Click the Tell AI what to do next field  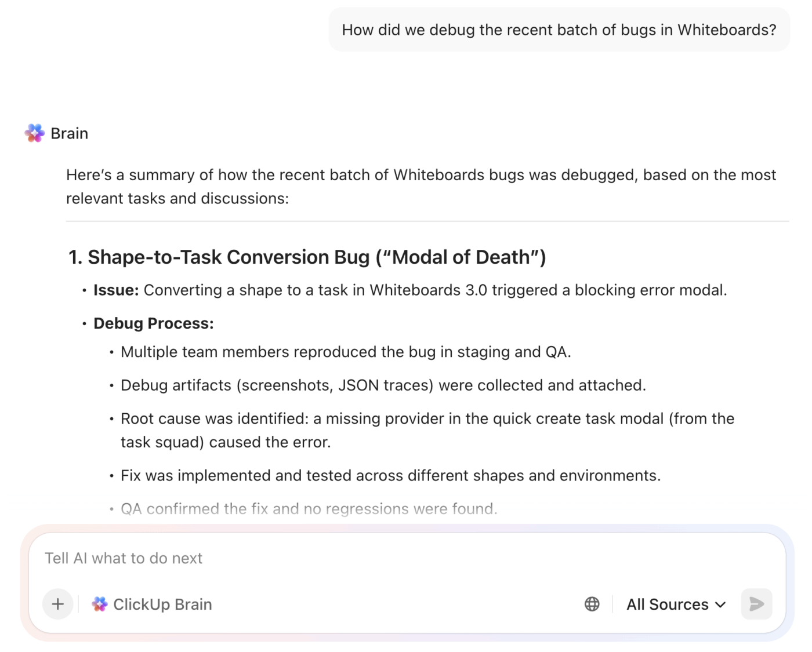(232, 558)
